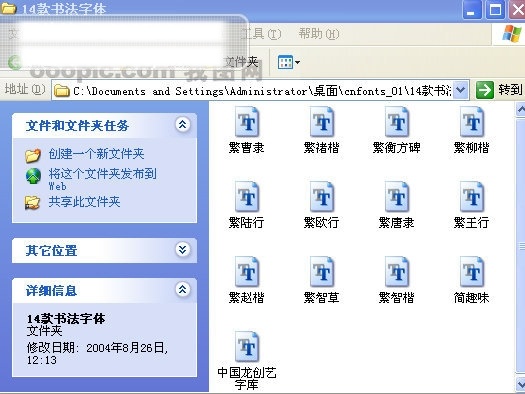Select the 繁衡方碑 font file icon
This screenshot has height=394, width=525.
(x=397, y=122)
